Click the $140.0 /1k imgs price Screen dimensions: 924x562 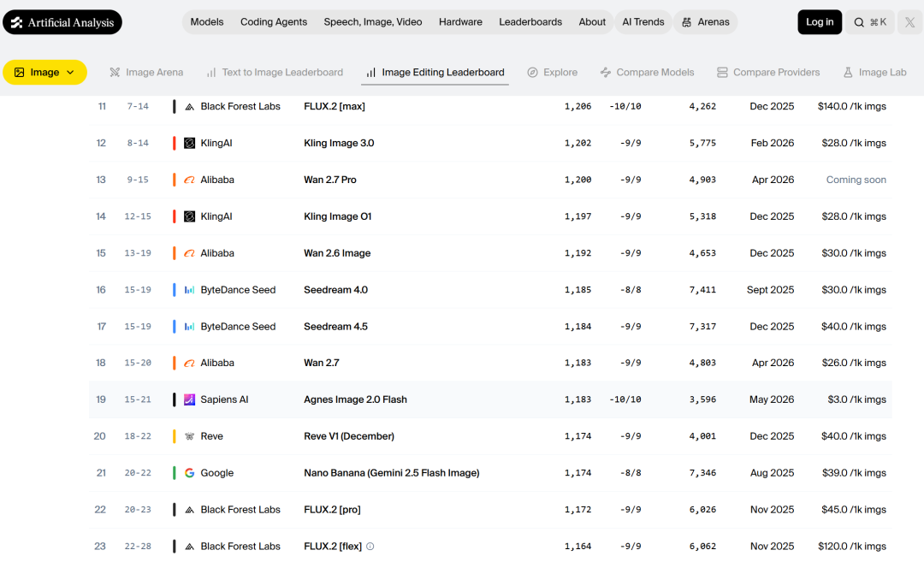(x=851, y=107)
